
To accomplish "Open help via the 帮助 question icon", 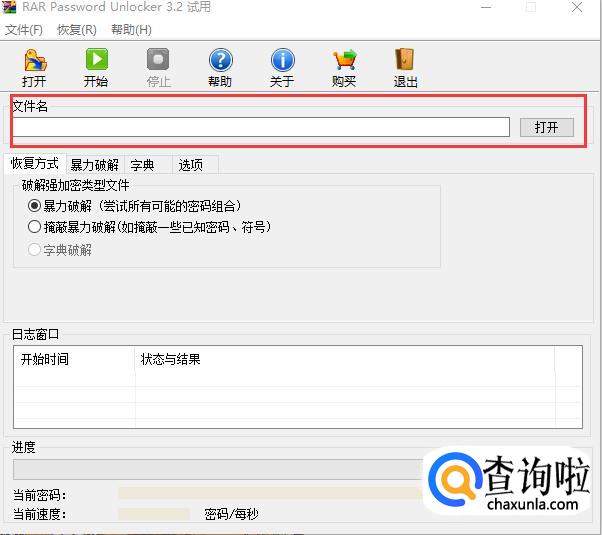I will [x=220, y=60].
